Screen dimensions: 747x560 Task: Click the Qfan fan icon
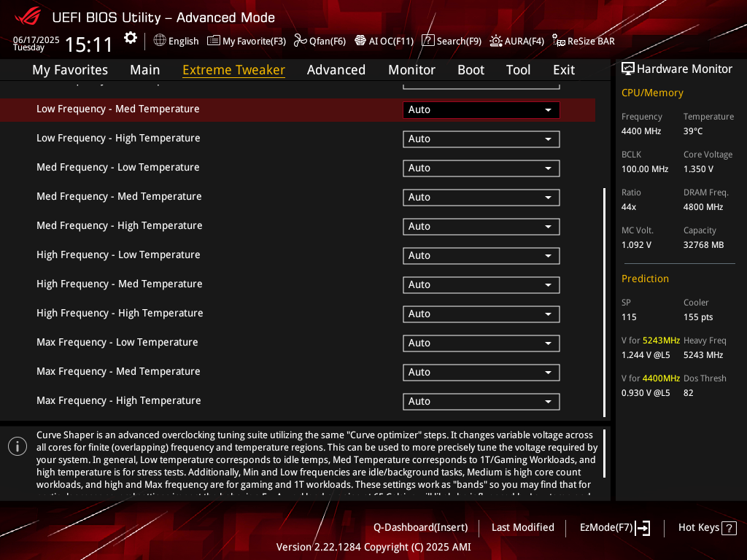300,41
